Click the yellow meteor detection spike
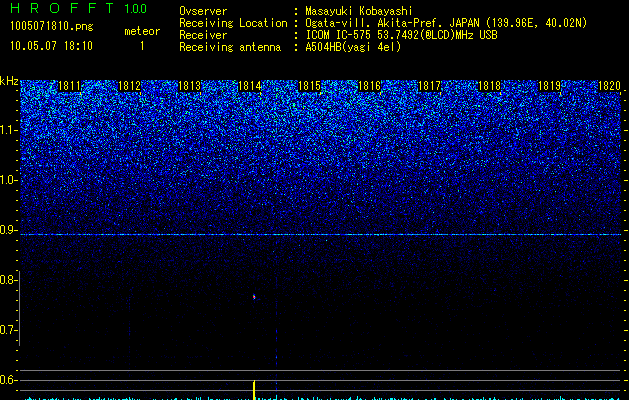The width and height of the screenshot is (629, 400). click(254, 390)
